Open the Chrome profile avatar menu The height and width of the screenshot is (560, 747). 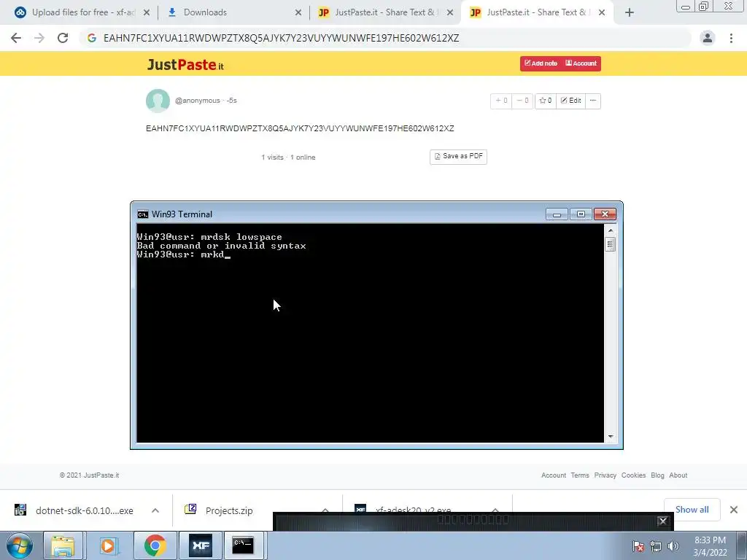click(708, 38)
